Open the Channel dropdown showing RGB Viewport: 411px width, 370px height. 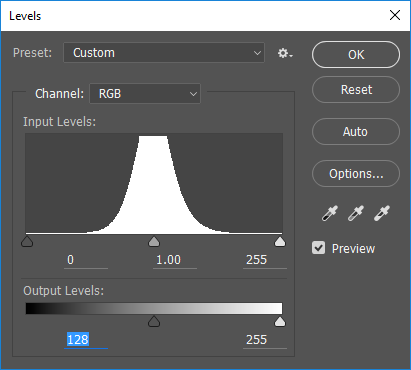tap(145, 94)
